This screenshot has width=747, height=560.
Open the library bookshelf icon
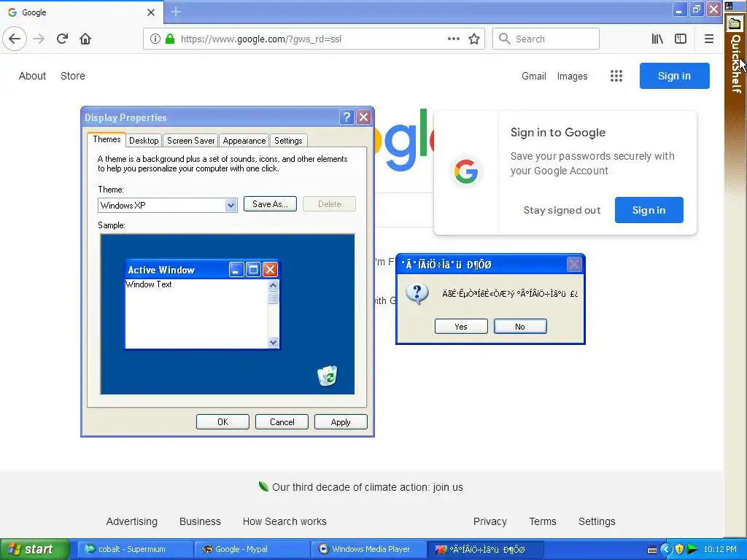(657, 39)
